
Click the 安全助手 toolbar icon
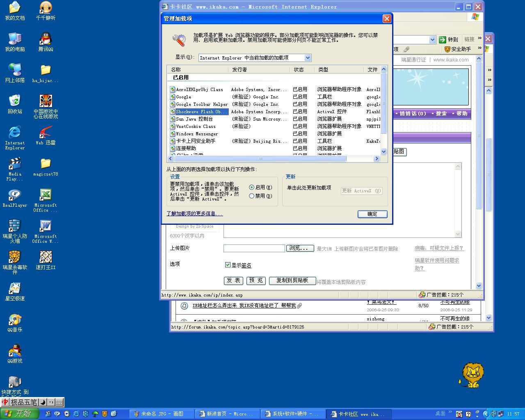tap(457, 49)
